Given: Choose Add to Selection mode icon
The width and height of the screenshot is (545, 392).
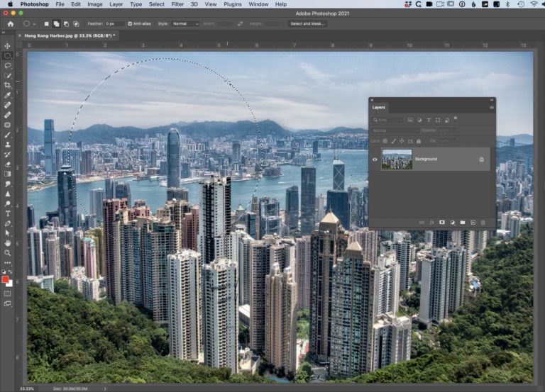Looking at the screenshot, I should tap(56, 24).
